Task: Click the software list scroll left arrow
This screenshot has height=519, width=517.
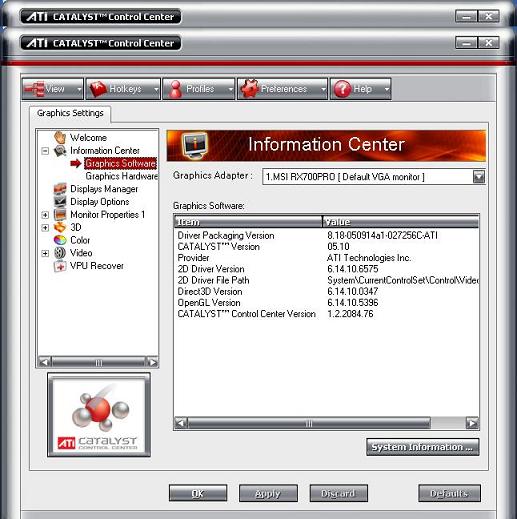Action: point(181,424)
